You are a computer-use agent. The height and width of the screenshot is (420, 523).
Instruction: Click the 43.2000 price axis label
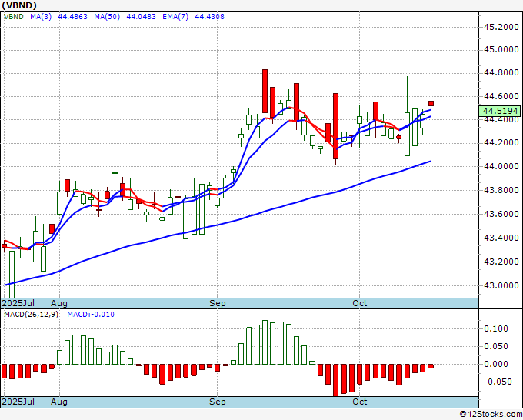coord(501,262)
